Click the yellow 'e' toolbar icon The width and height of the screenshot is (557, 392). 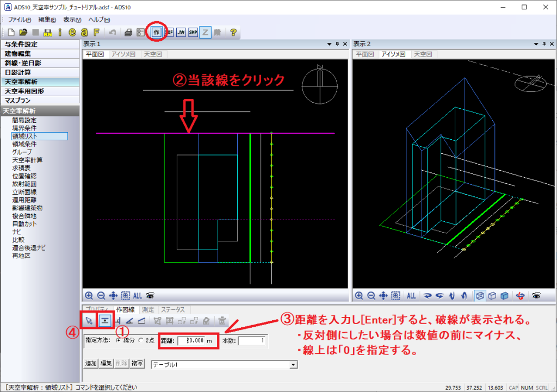tap(72, 33)
